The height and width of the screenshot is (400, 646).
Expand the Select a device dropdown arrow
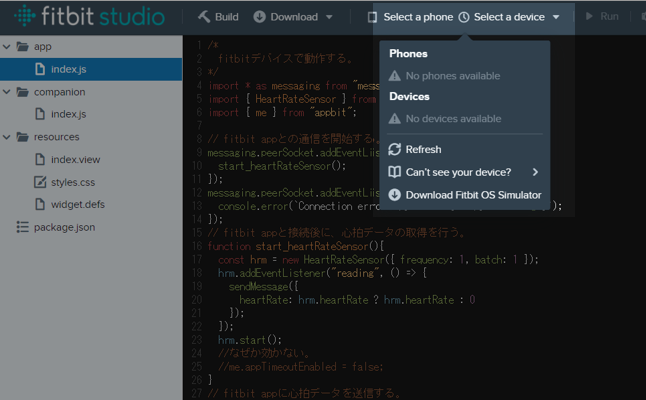click(x=556, y=17)
